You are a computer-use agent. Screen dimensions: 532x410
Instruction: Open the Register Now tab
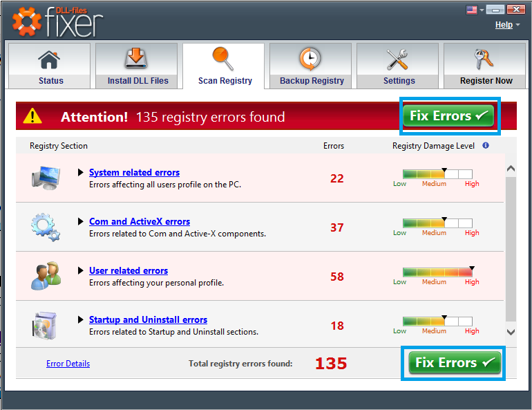click(x=484, y=66)
